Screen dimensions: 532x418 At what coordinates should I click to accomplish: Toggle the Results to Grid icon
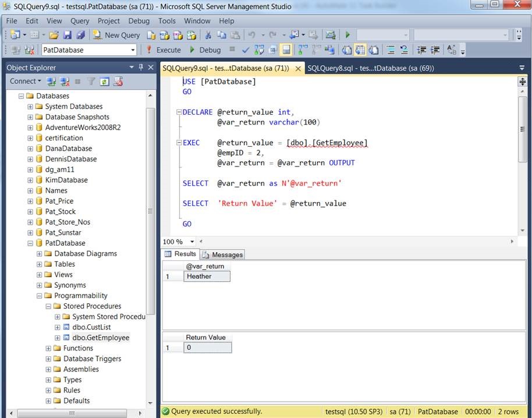pyautogui.click(x=360, y=50)
